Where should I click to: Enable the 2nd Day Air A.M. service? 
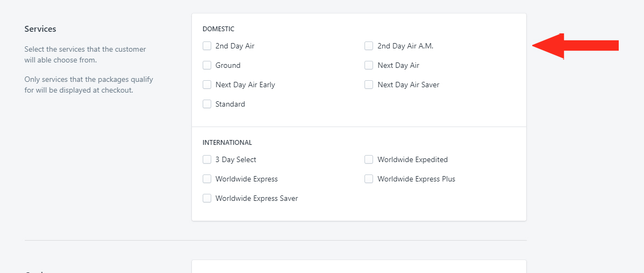coord(369,46)
